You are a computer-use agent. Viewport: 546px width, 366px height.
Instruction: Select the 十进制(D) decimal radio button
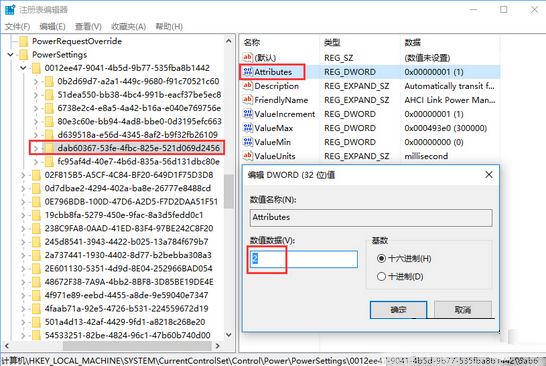click(381, 277)
